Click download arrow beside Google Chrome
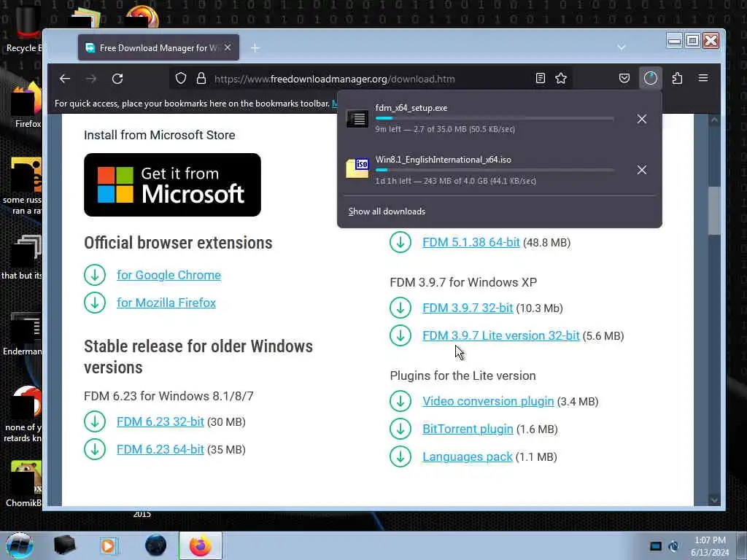Viewport: 747px width, 560px height. coord(95,275)
